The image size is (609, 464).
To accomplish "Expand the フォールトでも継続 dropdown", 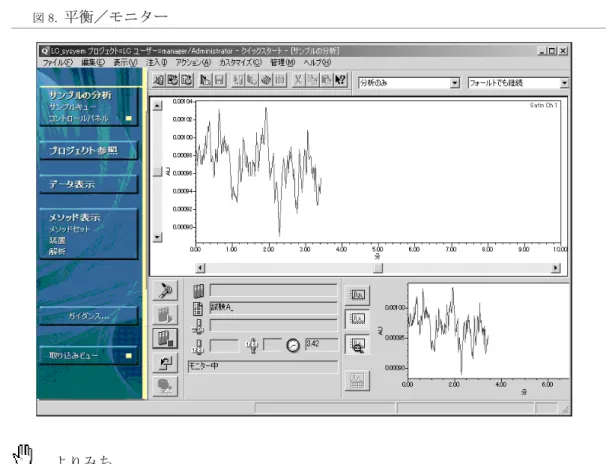I will point(564,83).
